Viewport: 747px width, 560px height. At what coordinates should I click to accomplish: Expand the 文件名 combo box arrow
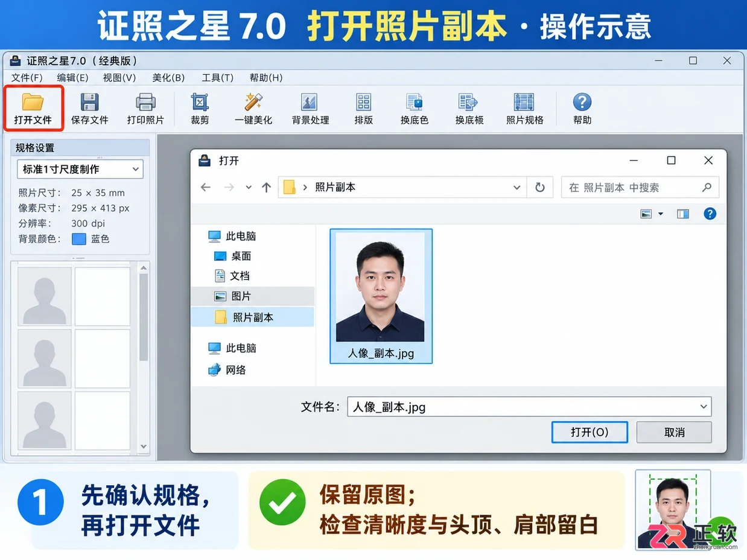pos(704,407)
